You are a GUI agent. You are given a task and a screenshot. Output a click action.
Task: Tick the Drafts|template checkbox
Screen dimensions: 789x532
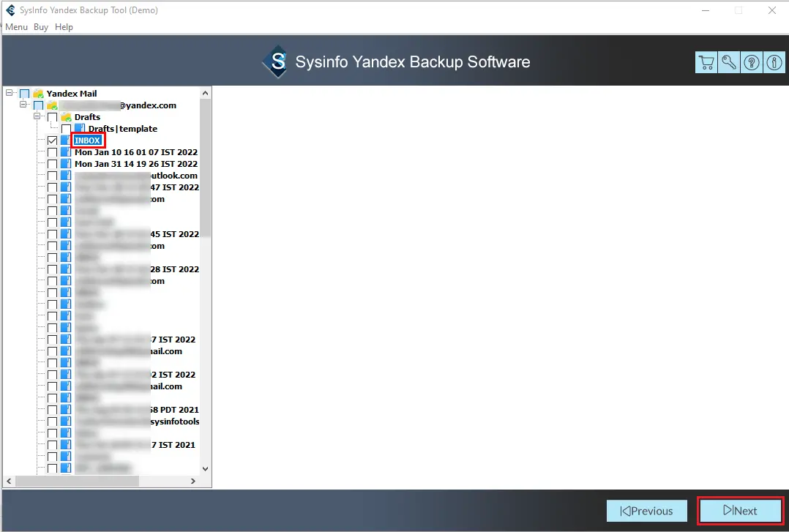[x=66, y=129]
